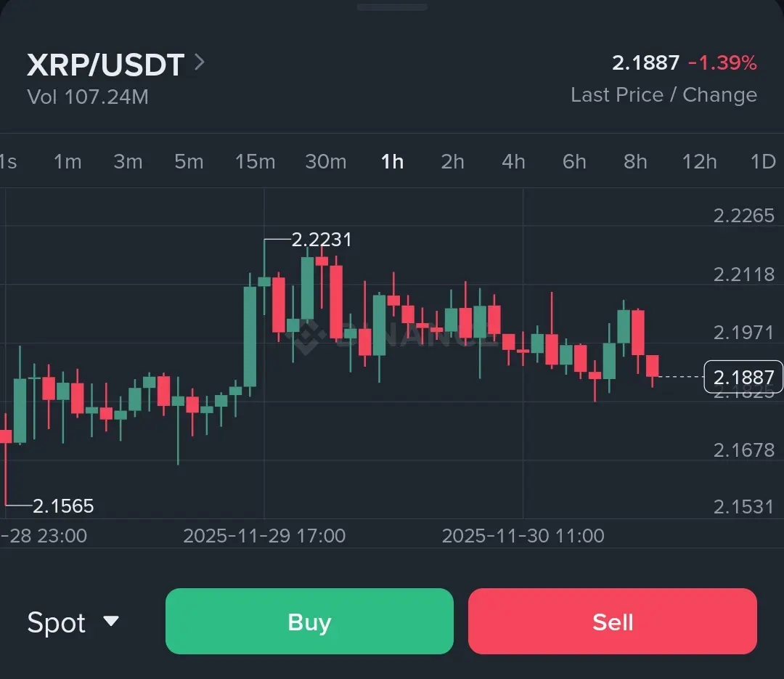Switch to 3m interval

[x=128, y=161]
